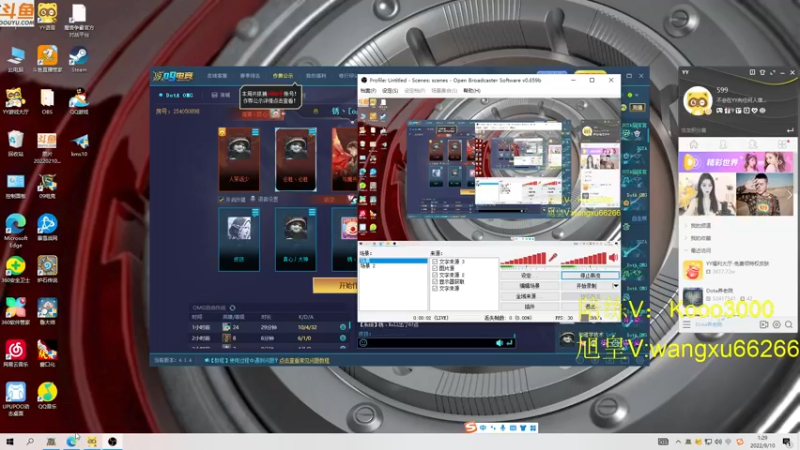Click OBS icon in the taskbar
The height and width of the screenshot is (450, 800).
[112, 441]
